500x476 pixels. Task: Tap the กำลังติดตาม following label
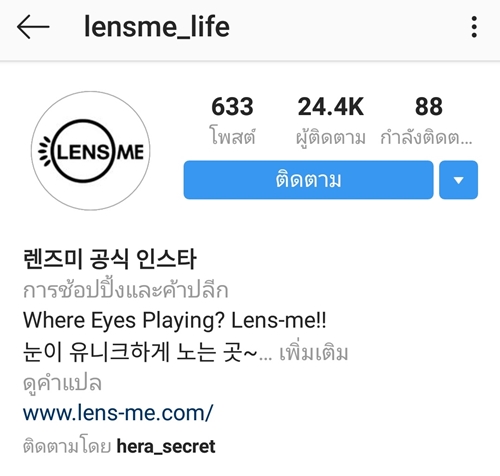click(x=427, y=137)
